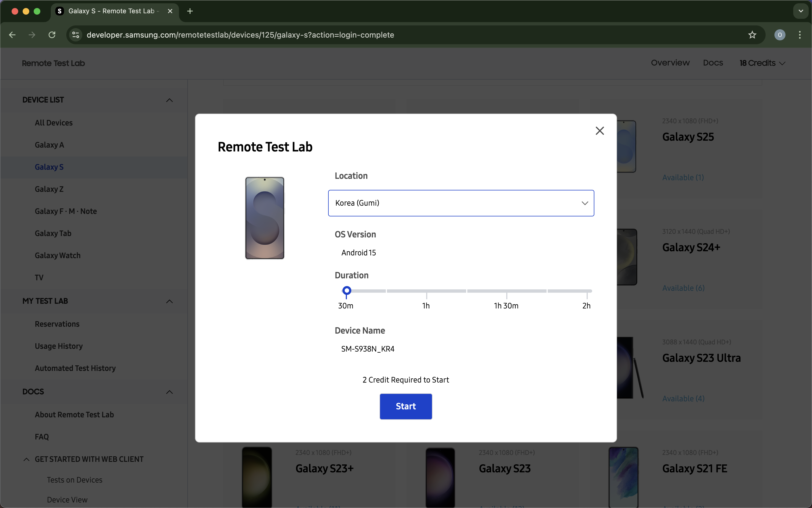Viewport: 812px width, 508px height.
Task: Close the Galaxy S browser tab
Action: tap(170, 11)
